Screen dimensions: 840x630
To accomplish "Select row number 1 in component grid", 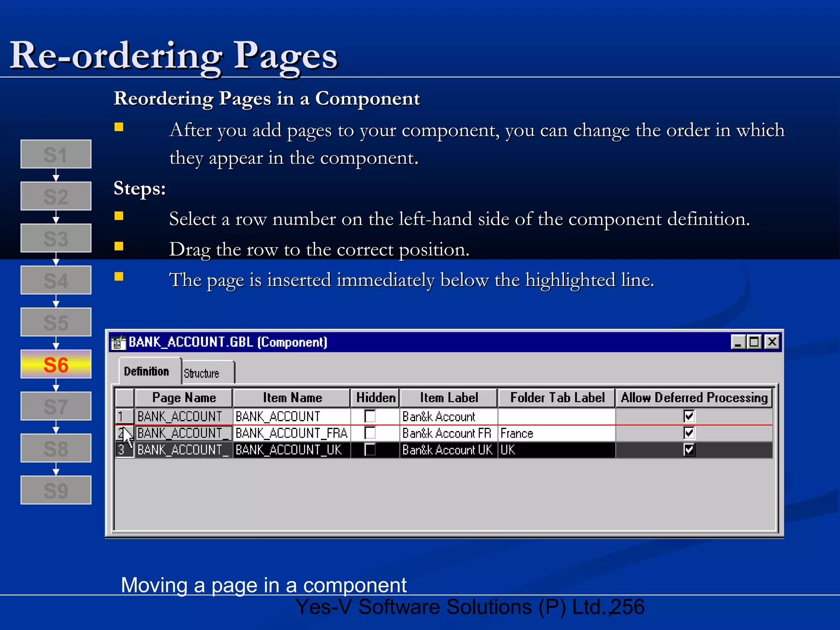I will (124, 416).
